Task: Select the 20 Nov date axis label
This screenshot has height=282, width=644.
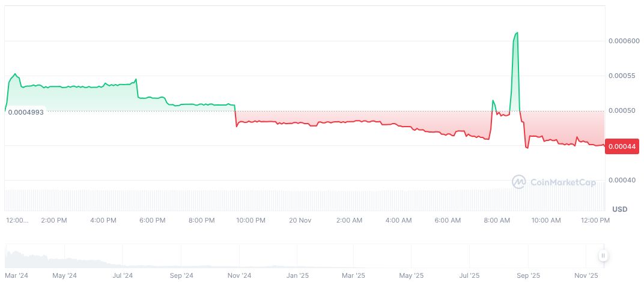Action: coord(300,220)
